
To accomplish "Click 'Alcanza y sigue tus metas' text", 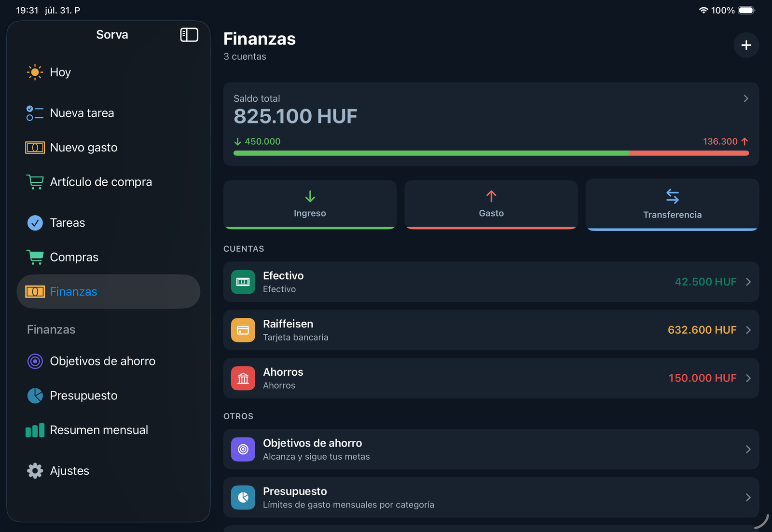I will 317,457.
